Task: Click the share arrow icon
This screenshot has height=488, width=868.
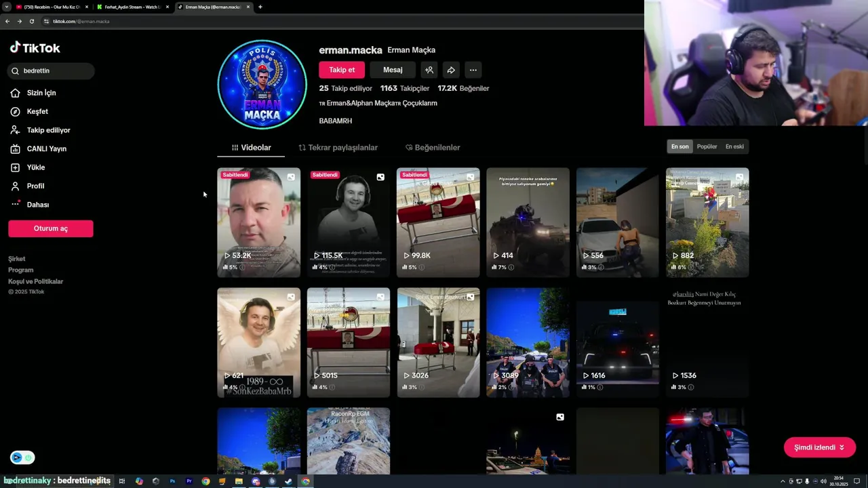Action: tap(451, 70)
